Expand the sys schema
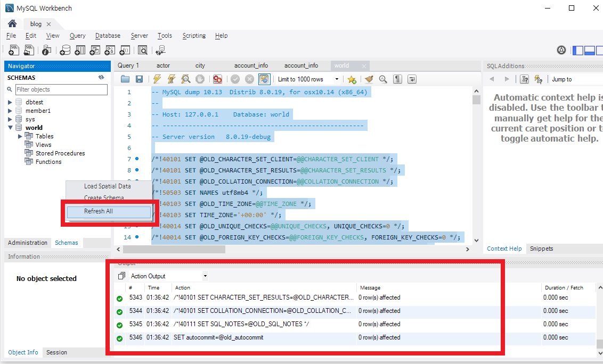The image size is (603, 364). coord(10,119)
